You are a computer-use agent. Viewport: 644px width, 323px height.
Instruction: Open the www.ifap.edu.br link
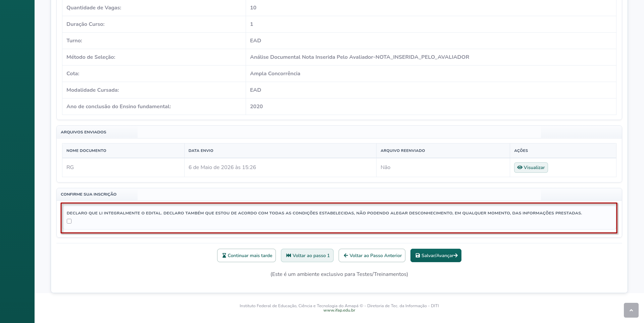click(x=339, y=310)
